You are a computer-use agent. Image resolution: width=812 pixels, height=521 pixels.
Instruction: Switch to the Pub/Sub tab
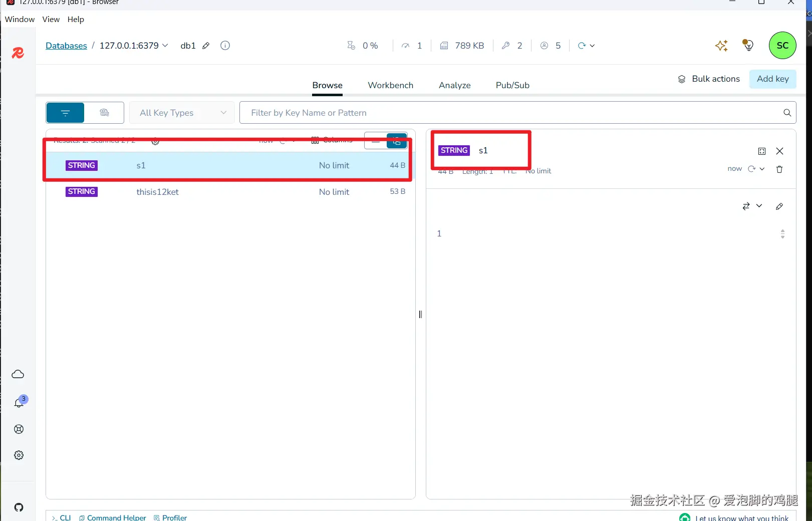tap(512, 85)
